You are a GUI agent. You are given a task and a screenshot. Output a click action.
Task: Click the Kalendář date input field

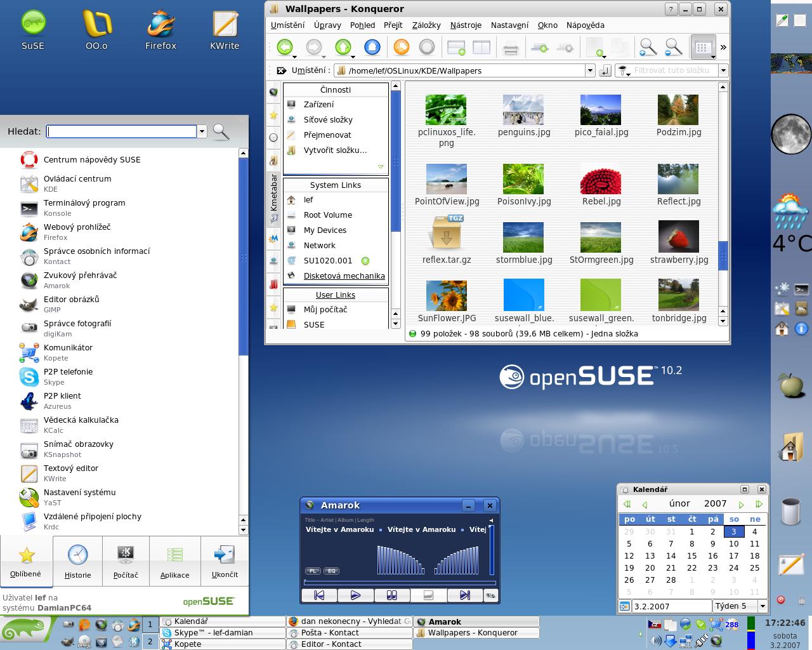(671, 606)
